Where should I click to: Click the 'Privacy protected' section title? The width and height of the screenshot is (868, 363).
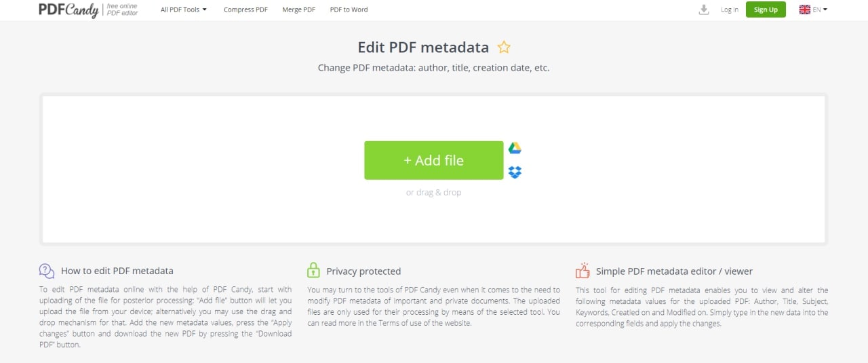click(x=363, y=271)
